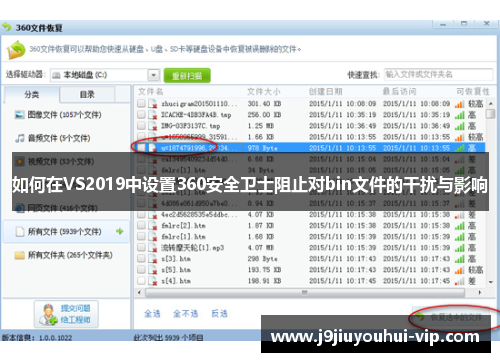
Task: Click the vertical scrollbar down arrow
Action: click(490, 282)
